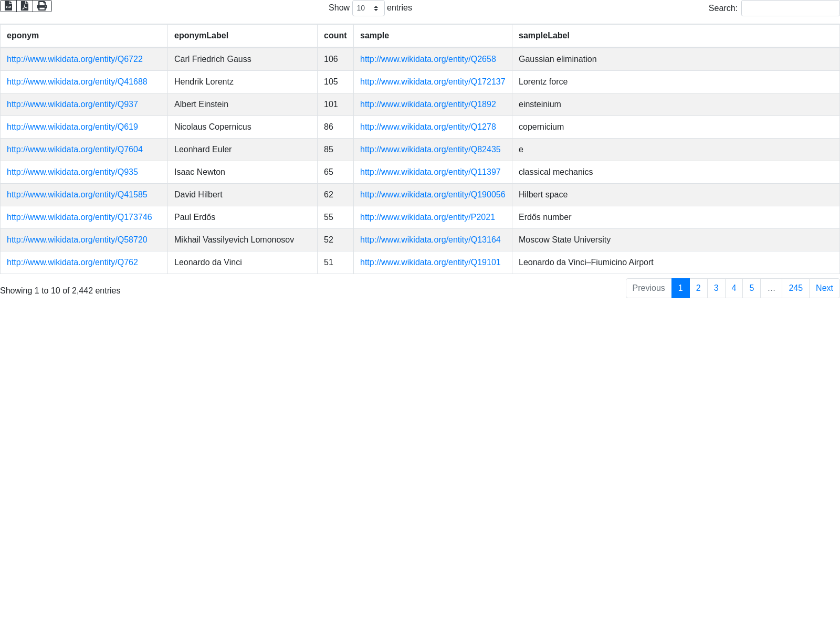The image size is (840, 630).
Task: Go to page 2 of results
Action: coord(698,288)
